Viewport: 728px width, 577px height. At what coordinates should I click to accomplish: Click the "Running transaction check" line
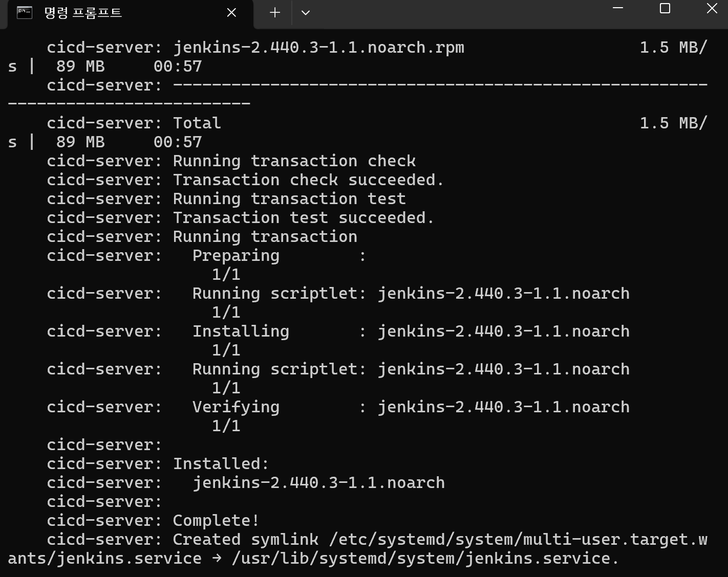[x=294, y=161]
